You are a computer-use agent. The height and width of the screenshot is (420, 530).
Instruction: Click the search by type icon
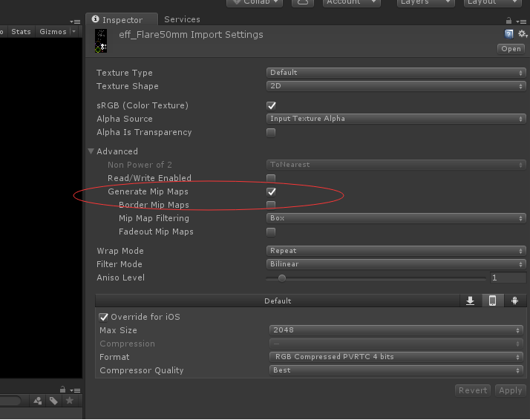tap(38, 401)
